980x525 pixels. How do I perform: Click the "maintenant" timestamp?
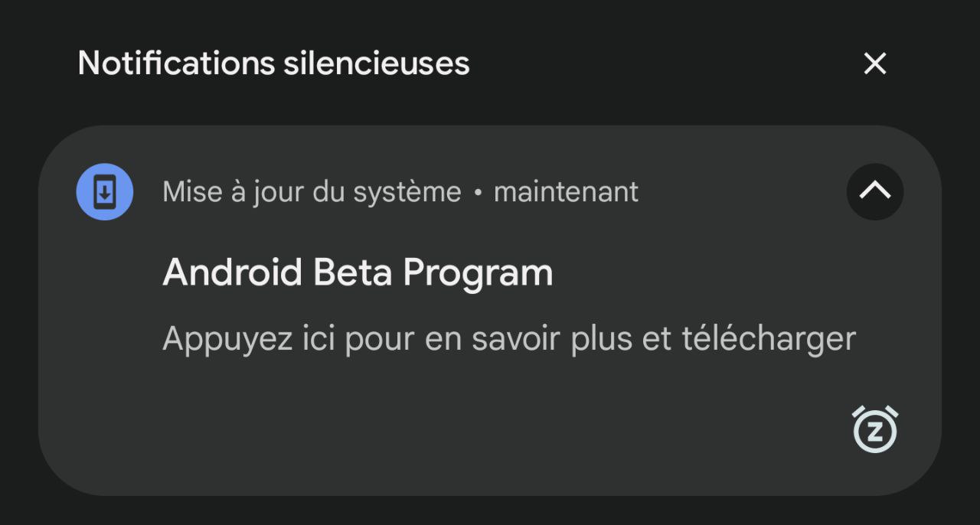(566, 192)
